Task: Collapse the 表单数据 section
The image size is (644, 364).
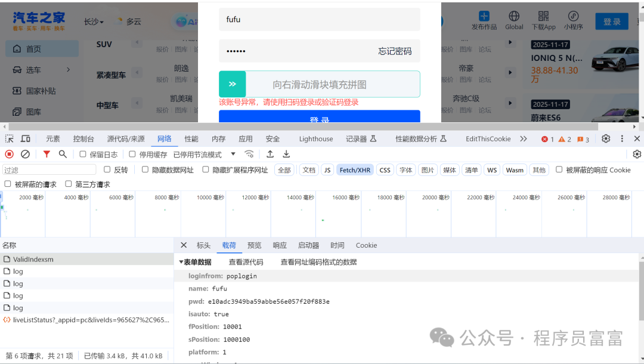Action: [181, 262]
